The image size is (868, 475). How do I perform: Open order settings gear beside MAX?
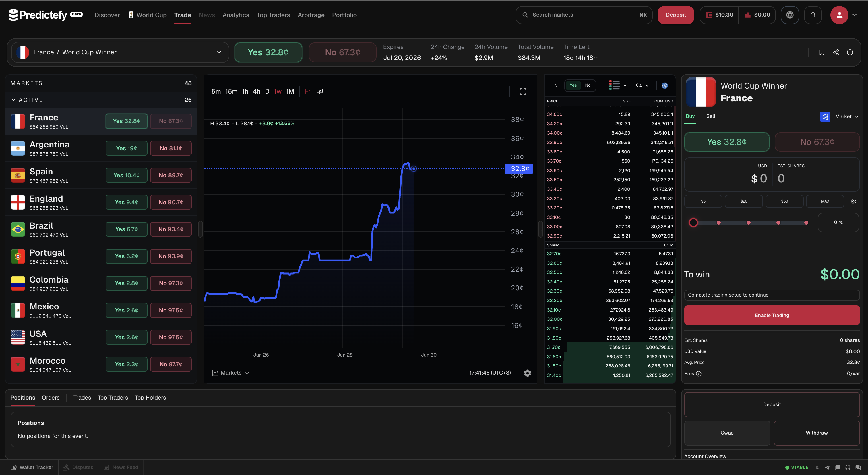click(x=853, y=201)
